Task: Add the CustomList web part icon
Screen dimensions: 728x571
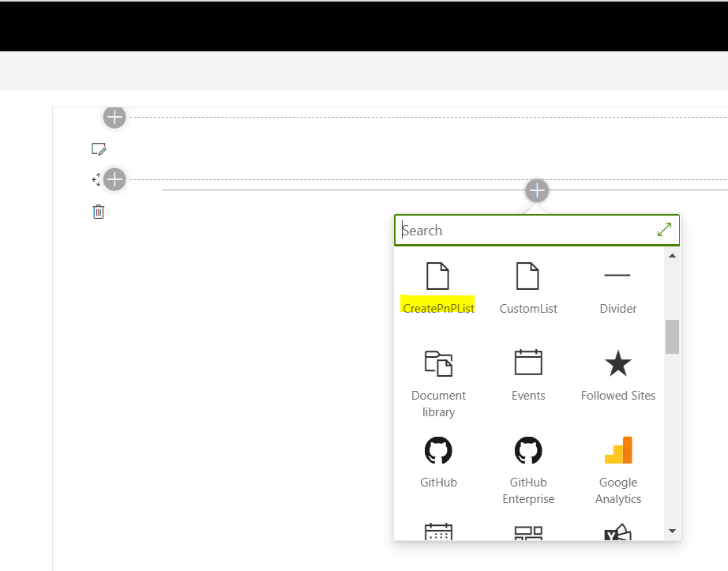Action: point(527,276)
